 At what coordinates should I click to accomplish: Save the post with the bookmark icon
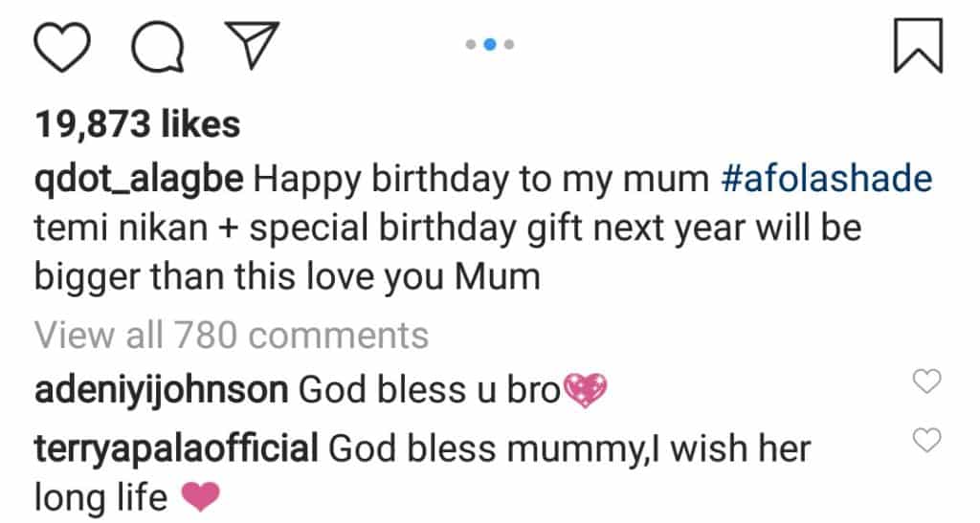point(918,46)
